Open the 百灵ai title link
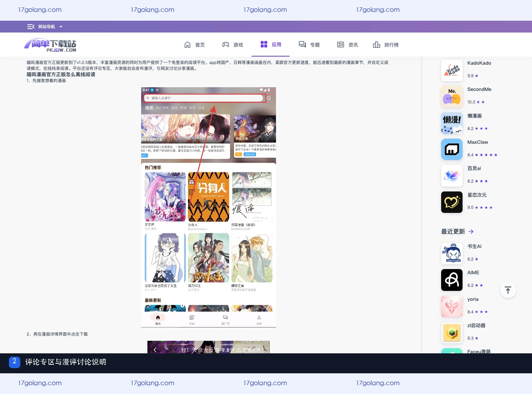 pos(474,169)
